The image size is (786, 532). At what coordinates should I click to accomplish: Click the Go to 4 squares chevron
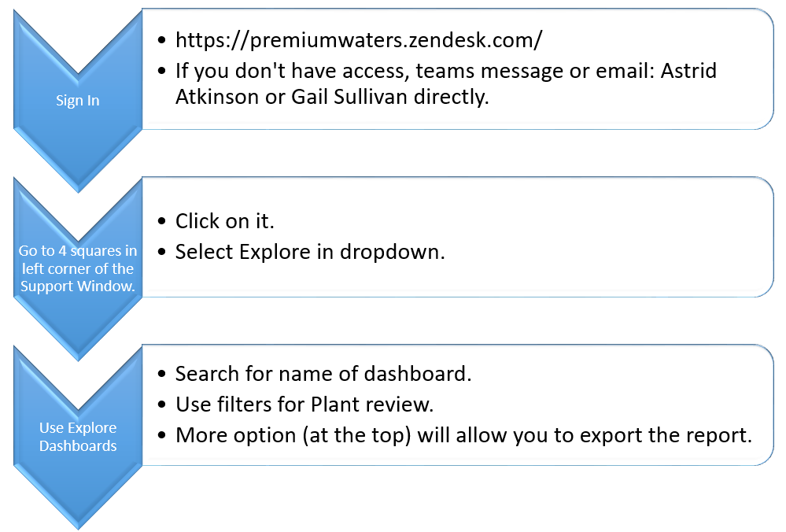(x=78, y=268)
